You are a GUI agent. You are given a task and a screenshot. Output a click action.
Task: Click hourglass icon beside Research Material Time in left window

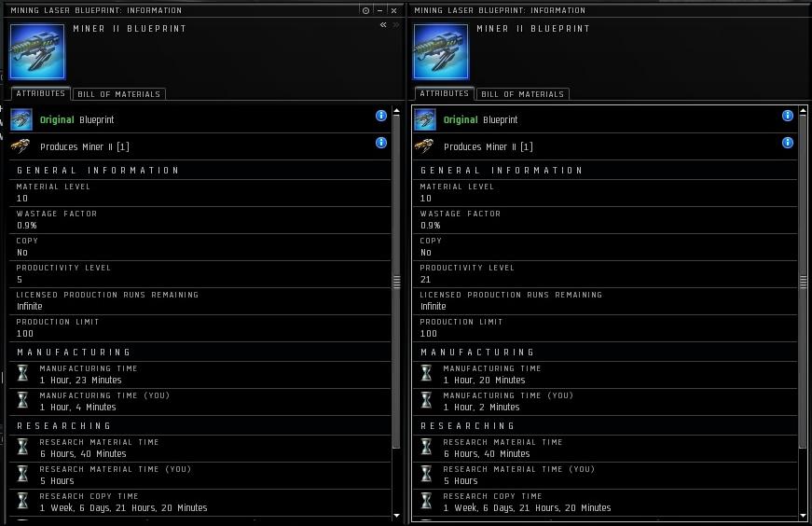(22, 446)
